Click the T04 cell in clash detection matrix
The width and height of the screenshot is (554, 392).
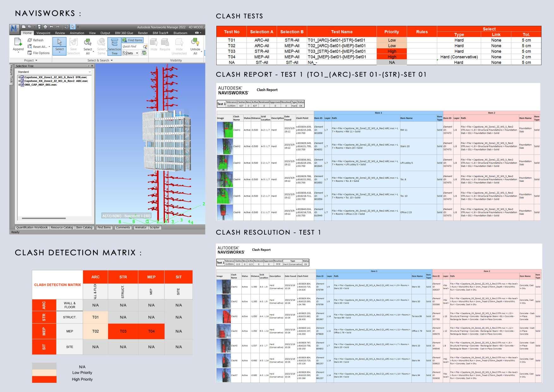(x=151, y=331)
